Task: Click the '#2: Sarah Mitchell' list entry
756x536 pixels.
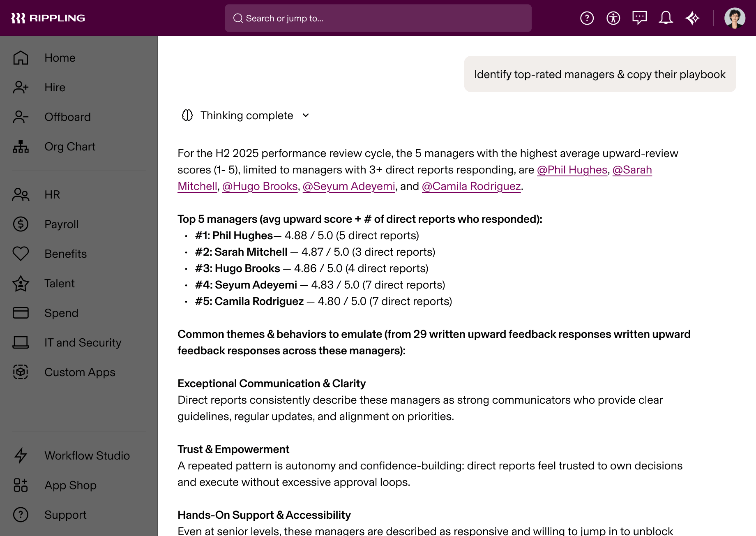Action: pos(315,252)
